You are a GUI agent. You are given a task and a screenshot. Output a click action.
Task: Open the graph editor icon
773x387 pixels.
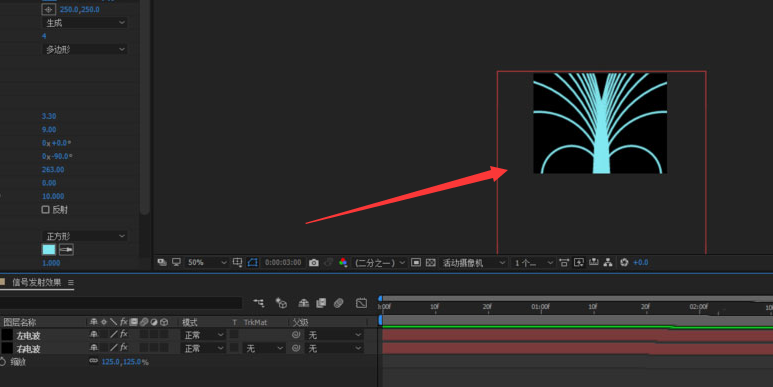361,303
